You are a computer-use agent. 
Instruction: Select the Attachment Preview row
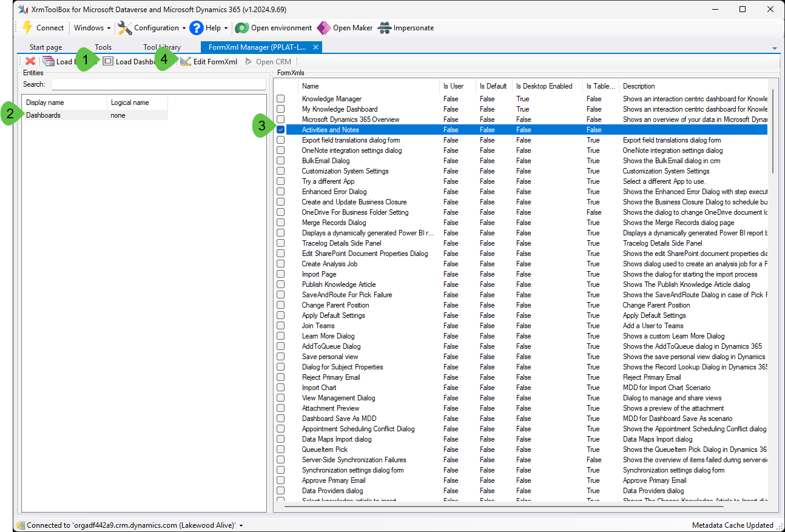[x=522, y=408]
